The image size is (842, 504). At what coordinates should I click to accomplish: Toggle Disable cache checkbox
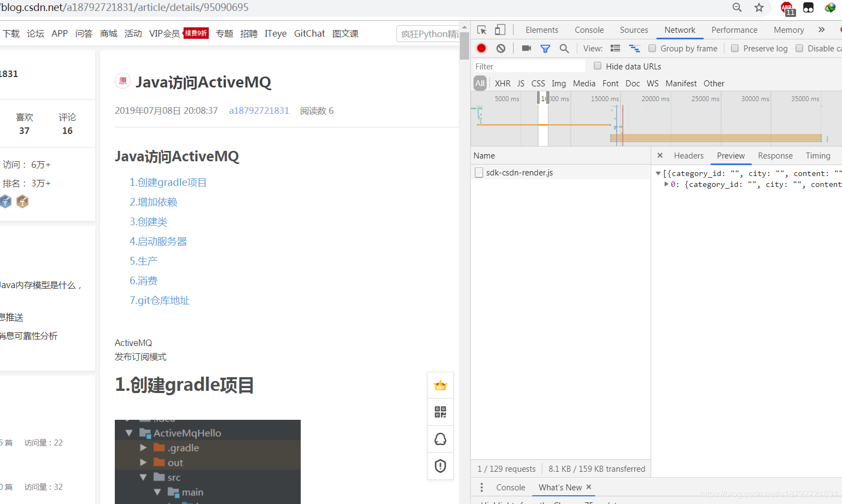(x=799, y=48)
